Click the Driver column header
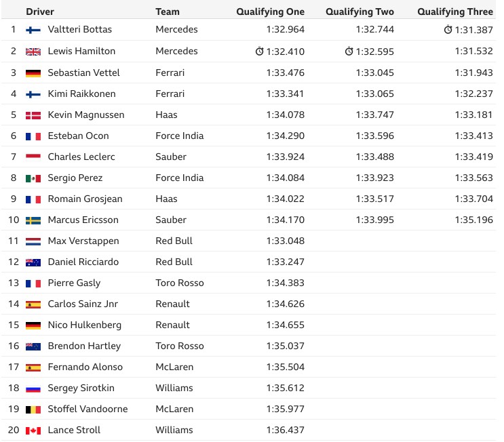This screenshot has height=442, width=504. [x=40, y=12]
